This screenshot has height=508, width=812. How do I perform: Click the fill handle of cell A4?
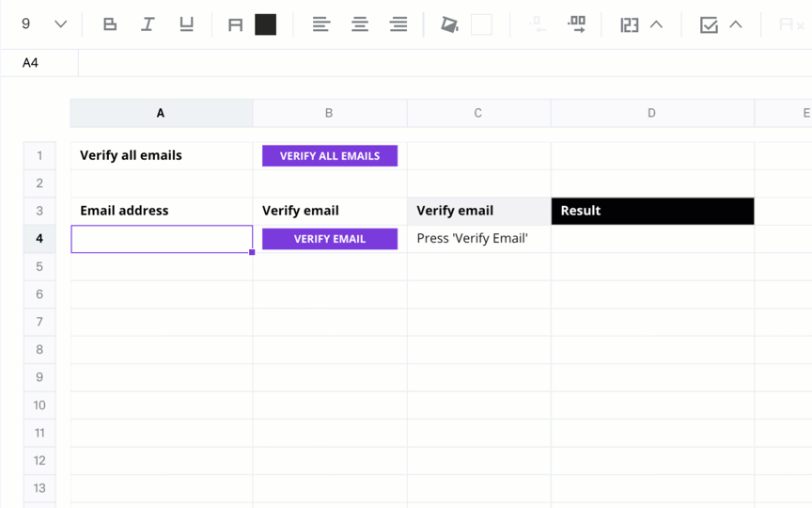(x=252, y=252)
